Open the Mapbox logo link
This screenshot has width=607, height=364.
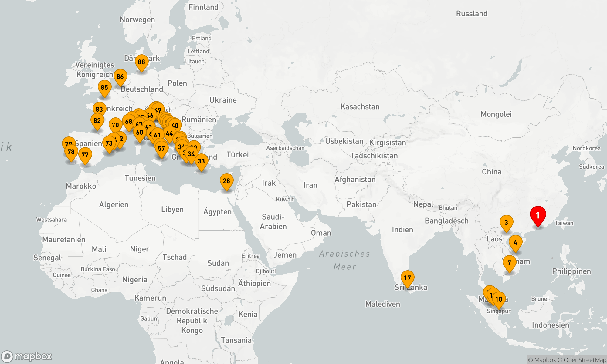coord(27,356)
